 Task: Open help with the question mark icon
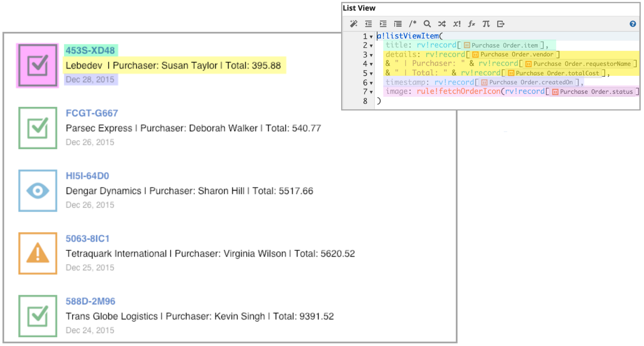[633, 24]
